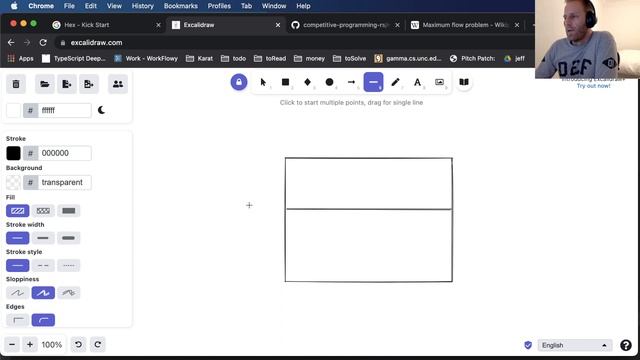
Task: Open the Help question mark button
Action: click(x=626, y=345)
